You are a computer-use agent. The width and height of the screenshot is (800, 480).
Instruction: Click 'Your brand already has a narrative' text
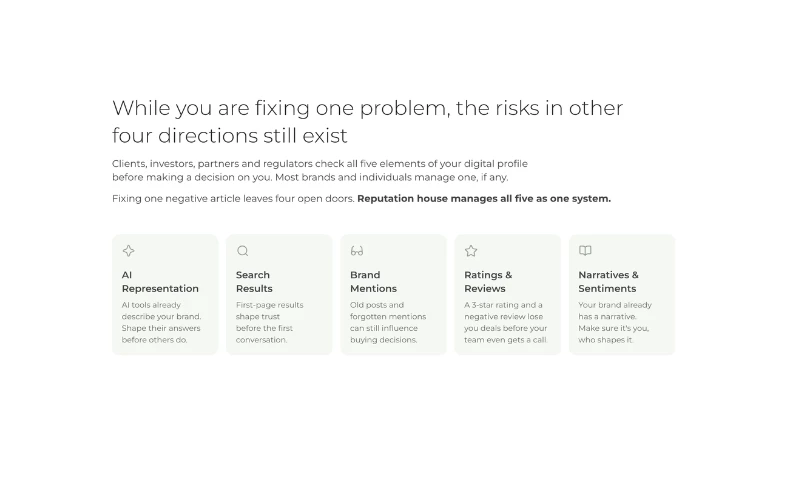pyautogui.click(x=615, y=322)
